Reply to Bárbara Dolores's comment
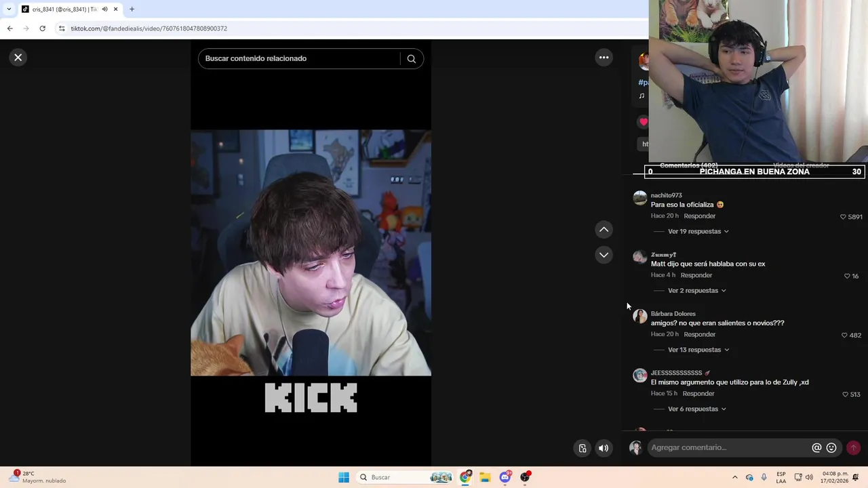Screen dimensions: 868x488 pos(699,334)
